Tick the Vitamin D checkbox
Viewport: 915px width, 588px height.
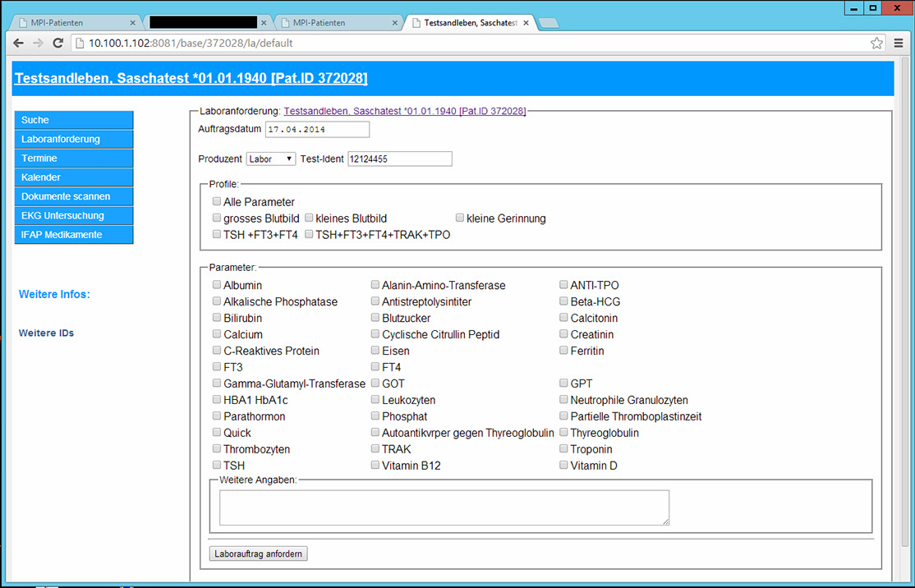click(563, 466)
